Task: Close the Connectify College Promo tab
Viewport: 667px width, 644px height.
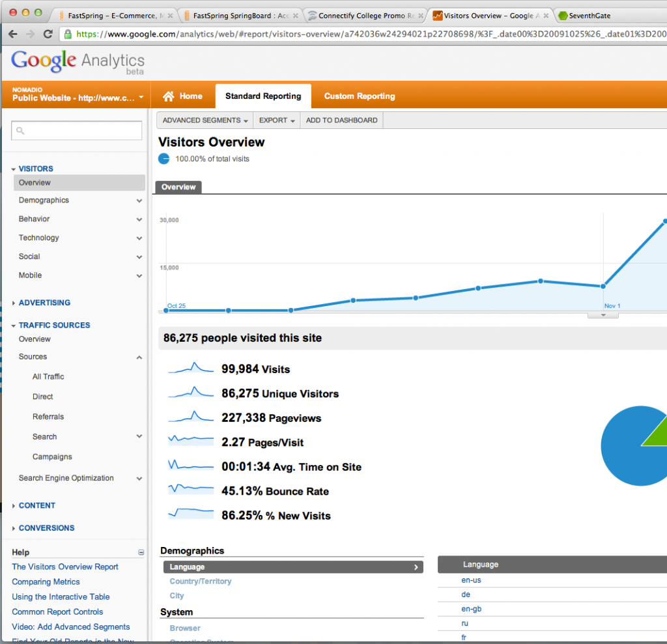Action: pos(421,16)
